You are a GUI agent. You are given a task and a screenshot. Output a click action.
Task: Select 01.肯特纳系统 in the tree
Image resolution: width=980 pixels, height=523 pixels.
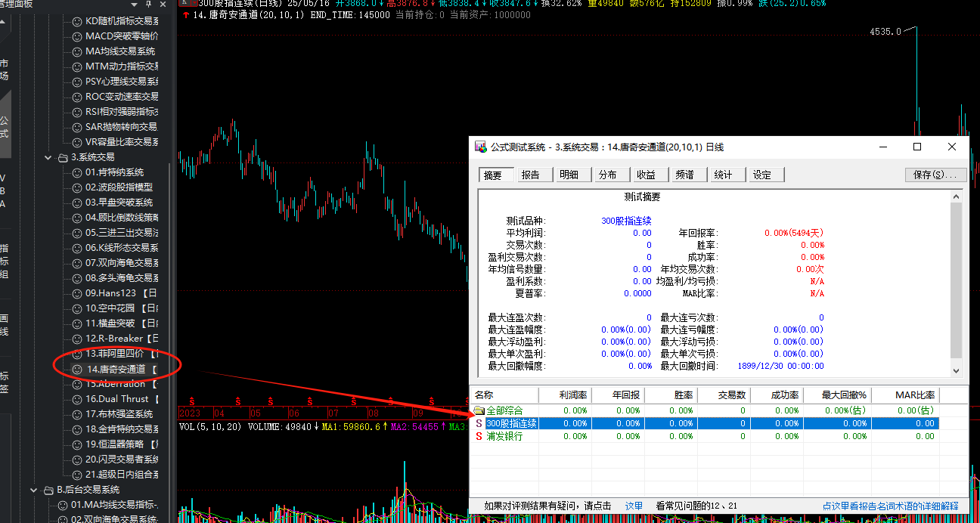pos(114,172)
